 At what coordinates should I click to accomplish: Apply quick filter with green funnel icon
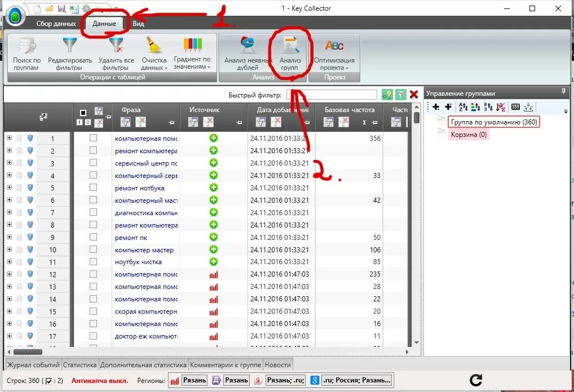tap(401, 95)
